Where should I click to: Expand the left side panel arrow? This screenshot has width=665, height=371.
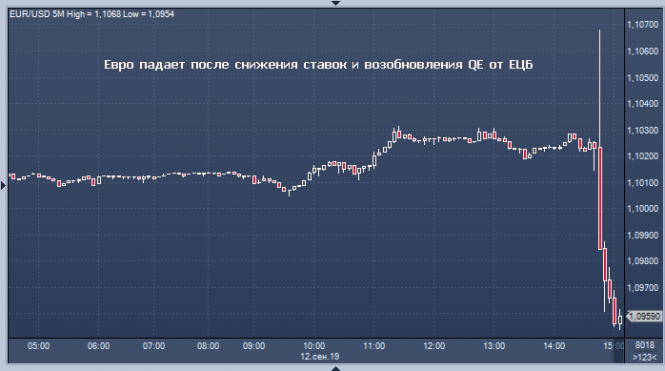tap(3, 186)
